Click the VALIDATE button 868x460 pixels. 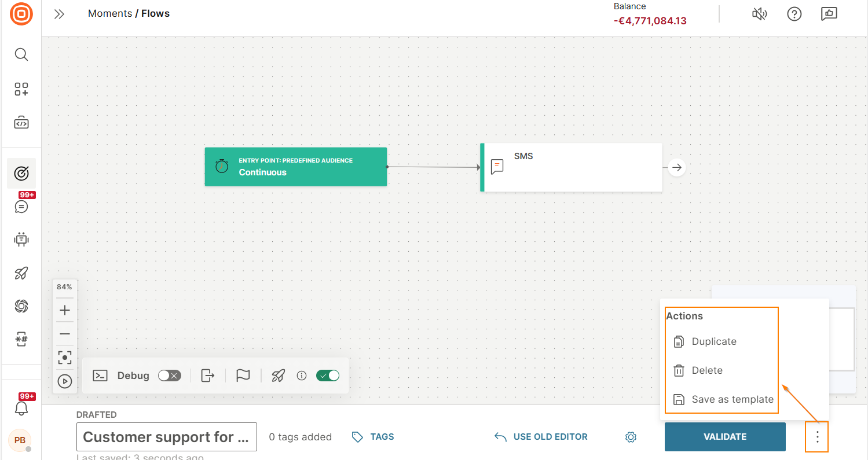click(x=725, y=437)
